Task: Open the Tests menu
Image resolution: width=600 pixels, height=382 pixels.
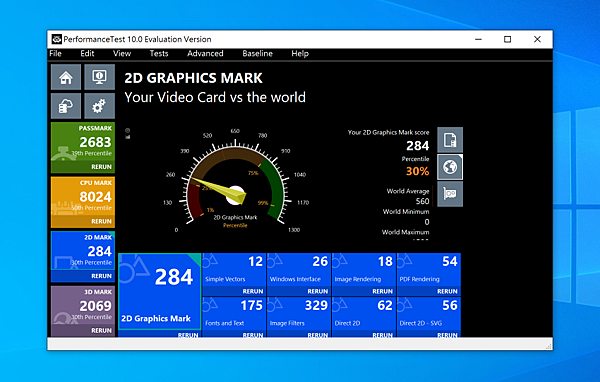Action: (159, 54)
